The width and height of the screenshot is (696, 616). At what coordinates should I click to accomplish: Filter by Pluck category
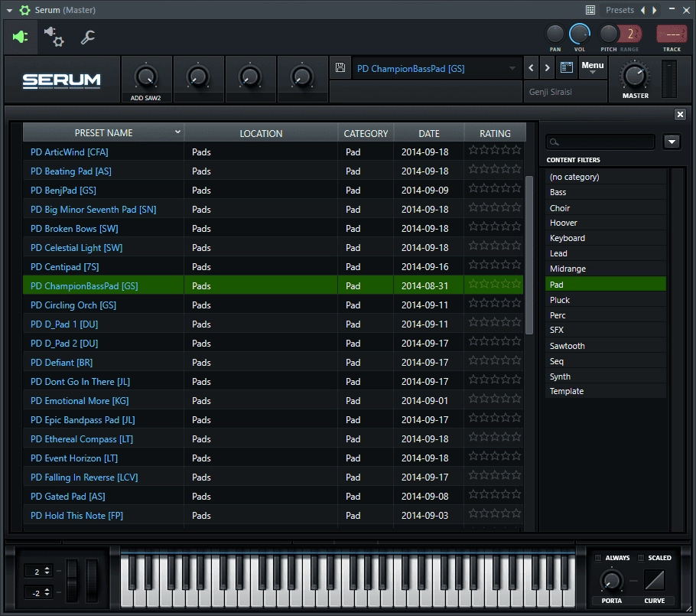click(x=606, y=300)
